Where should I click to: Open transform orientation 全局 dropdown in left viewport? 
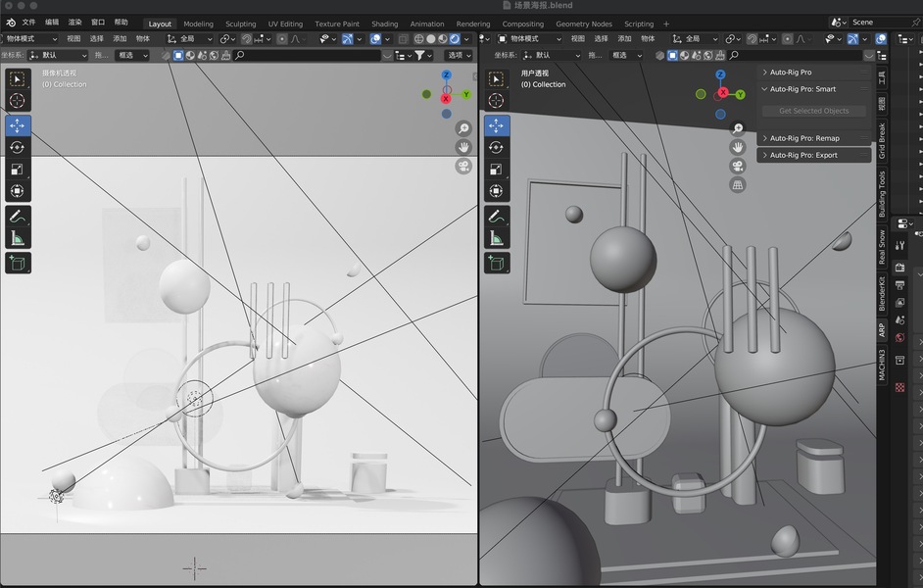click(189, 39)
